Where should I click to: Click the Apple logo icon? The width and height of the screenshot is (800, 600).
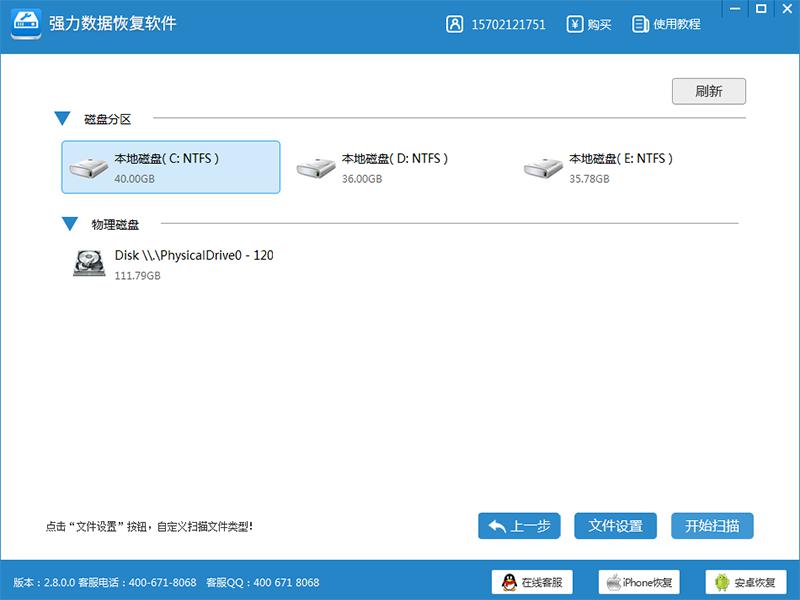click(x=614, y=582)
